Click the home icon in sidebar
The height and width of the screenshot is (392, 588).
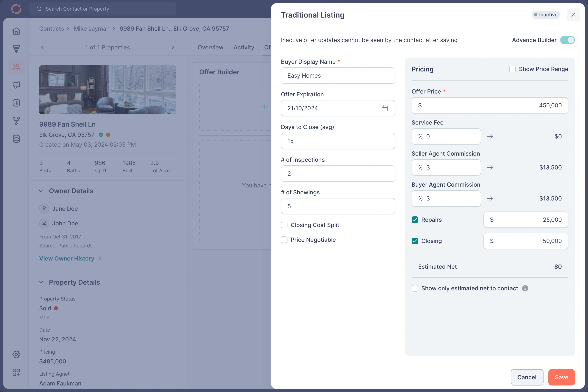16,31
